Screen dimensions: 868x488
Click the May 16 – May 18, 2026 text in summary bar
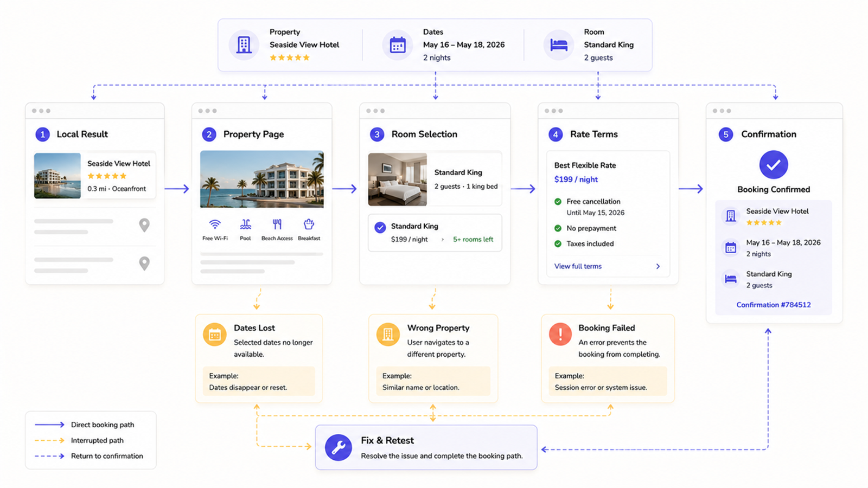click(464, 44)
